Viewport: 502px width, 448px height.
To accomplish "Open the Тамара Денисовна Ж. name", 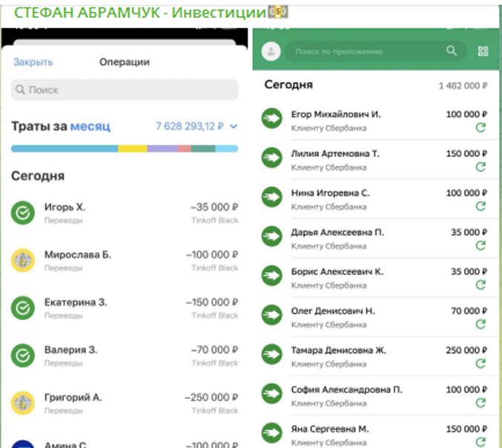I will pyautogui.click(x=338, y=350).
